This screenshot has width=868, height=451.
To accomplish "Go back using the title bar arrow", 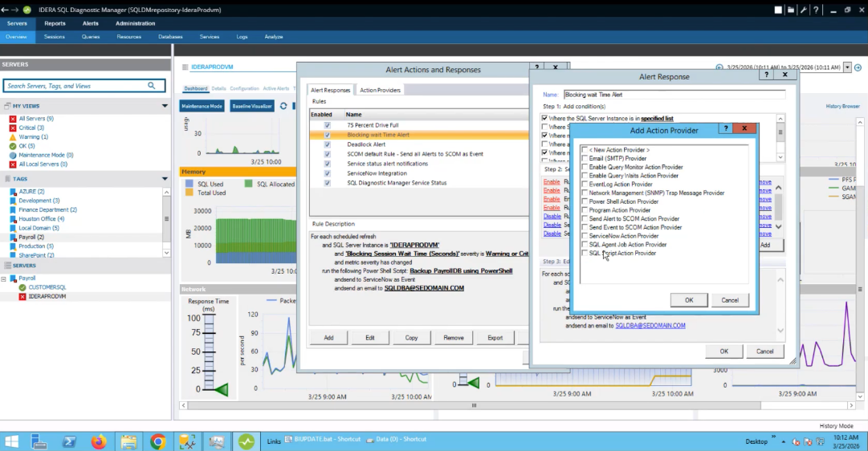I will [5, 10].
